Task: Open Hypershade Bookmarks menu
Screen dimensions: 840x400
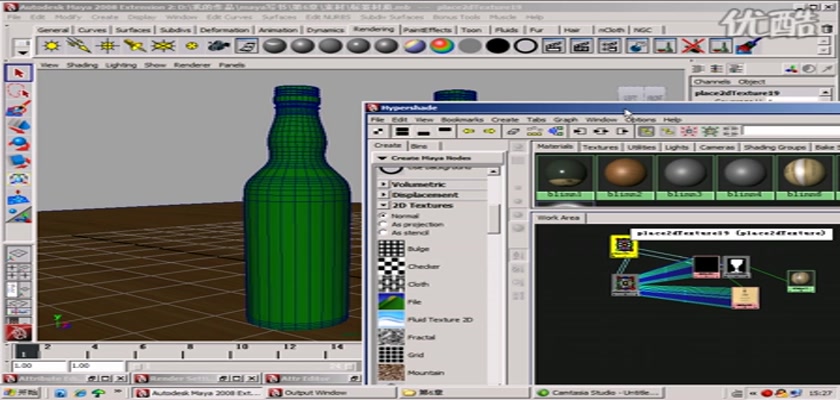Action: point(462,119)
